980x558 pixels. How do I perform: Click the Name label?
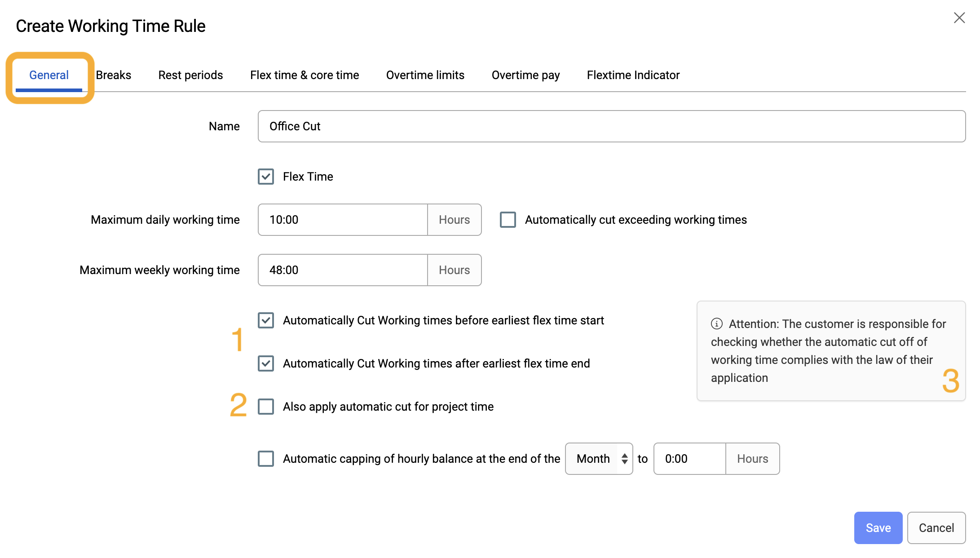pyautogui.click(x=224, y=126)
